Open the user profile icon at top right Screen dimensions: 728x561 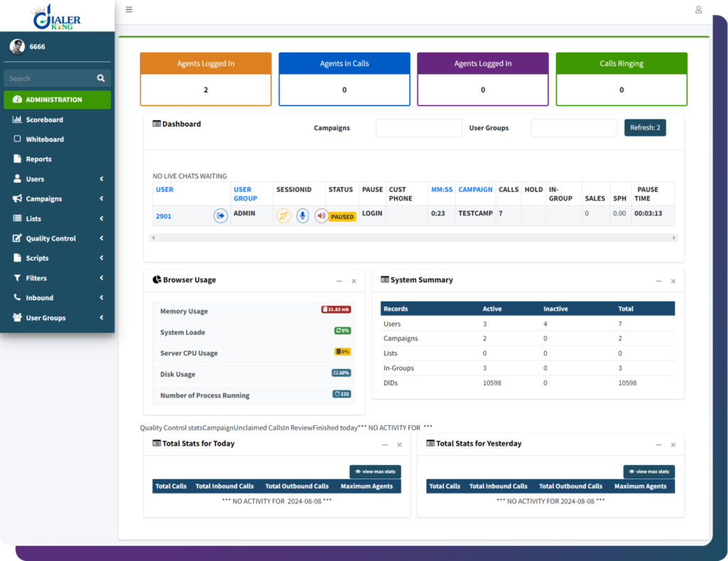[698, 9]
